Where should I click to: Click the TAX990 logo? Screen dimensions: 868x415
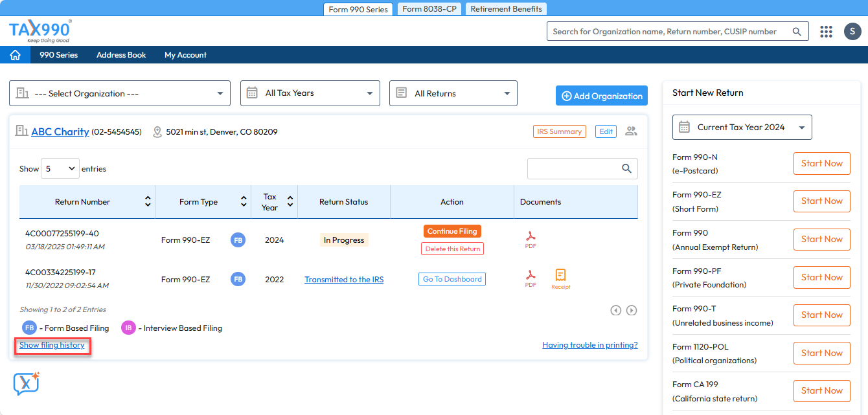tap(40, 30)
